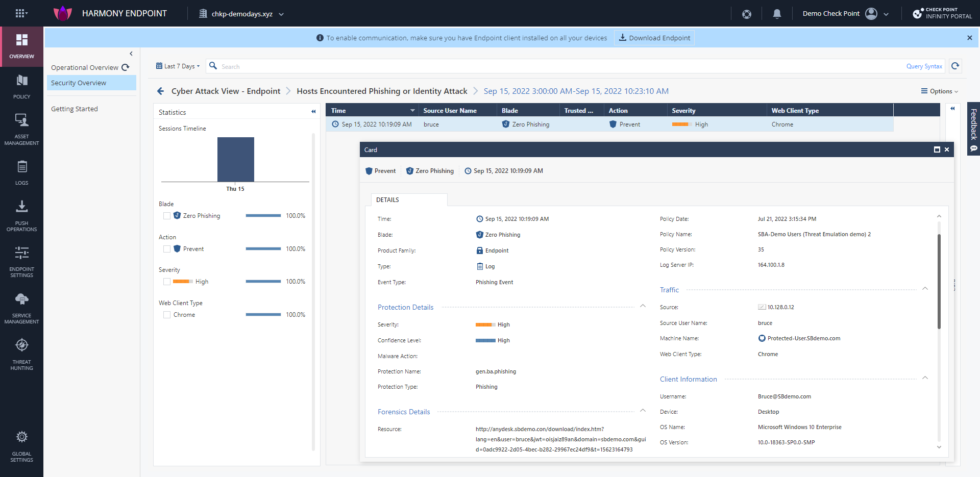Screen dimensions: 980x477
Task: Click the Chrome 100% progress bar
Action: coord(263,315)
